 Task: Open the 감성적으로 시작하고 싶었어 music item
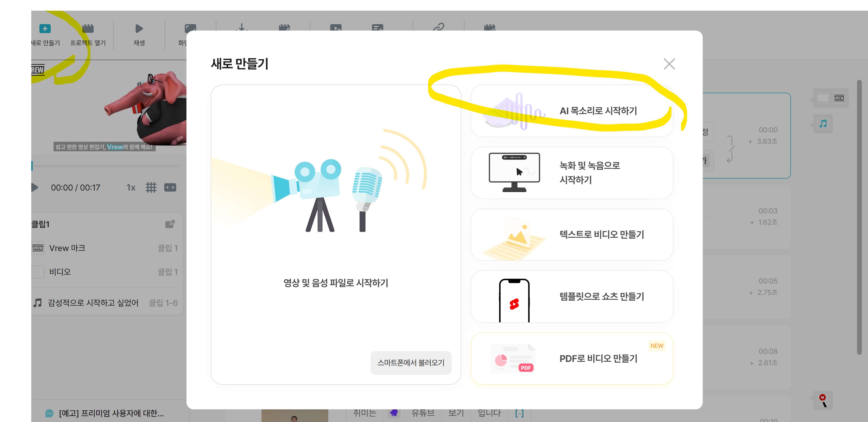(x=93, y=303)
